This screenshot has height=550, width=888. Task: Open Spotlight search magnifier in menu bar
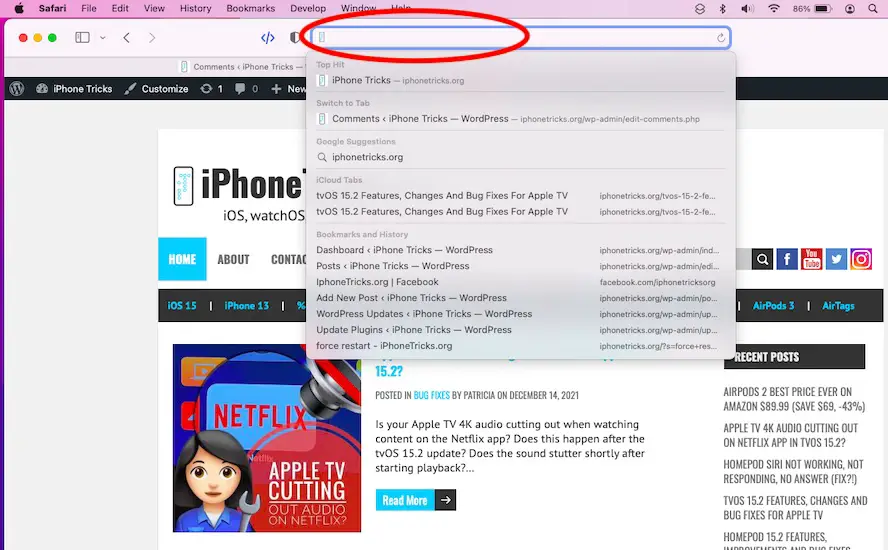click(x=873, y=8)
